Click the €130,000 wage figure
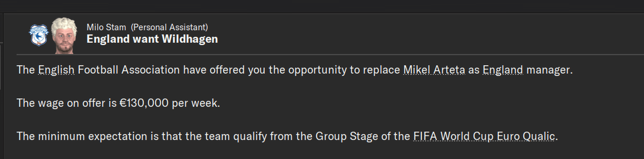Viewport: 644px width, 159px height. (144, 103)
